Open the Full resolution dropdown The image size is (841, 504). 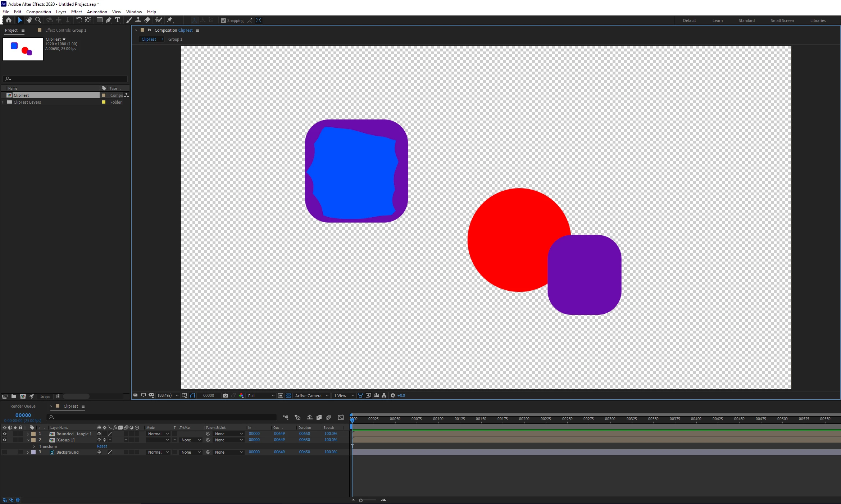point(261,395)
